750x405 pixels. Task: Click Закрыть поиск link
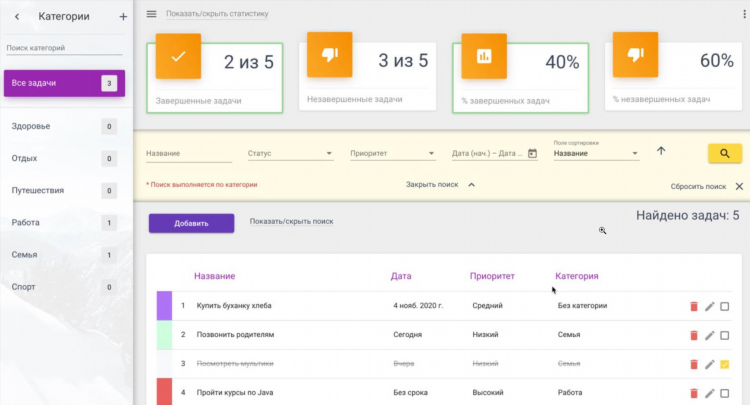(432, 185)
